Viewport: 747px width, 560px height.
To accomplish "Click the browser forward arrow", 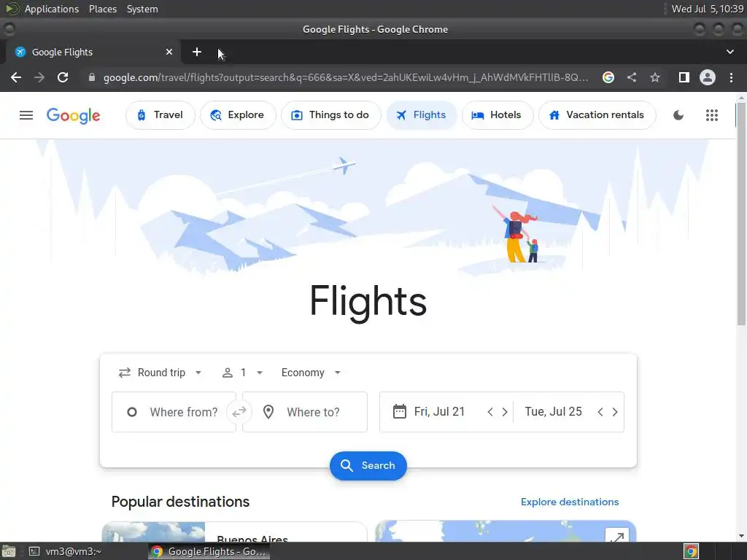I will (39, 77).
